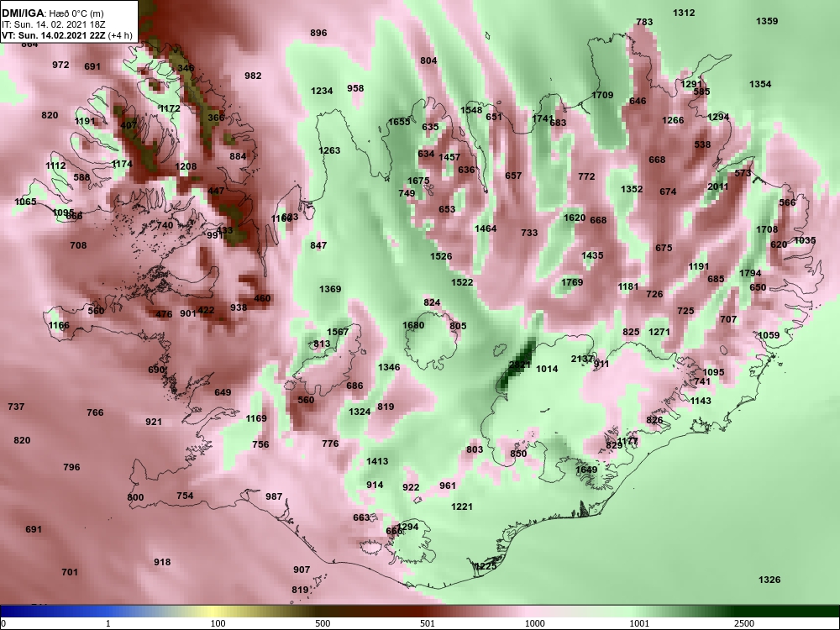Click the 500 legend label

coord(323,623)
